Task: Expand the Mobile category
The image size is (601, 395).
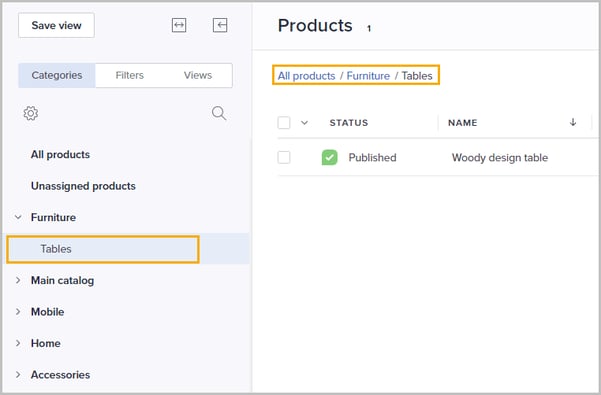Action: click(18, 312)
